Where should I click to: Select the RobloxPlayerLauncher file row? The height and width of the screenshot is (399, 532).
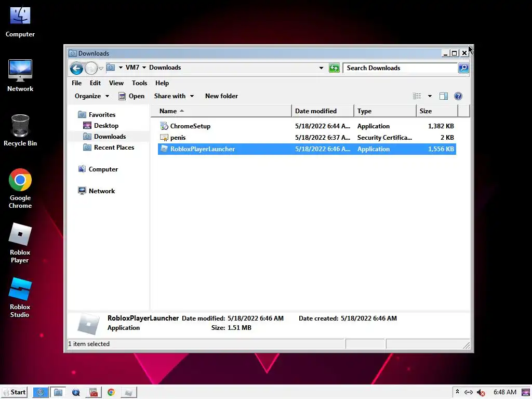tap(307, 149)
